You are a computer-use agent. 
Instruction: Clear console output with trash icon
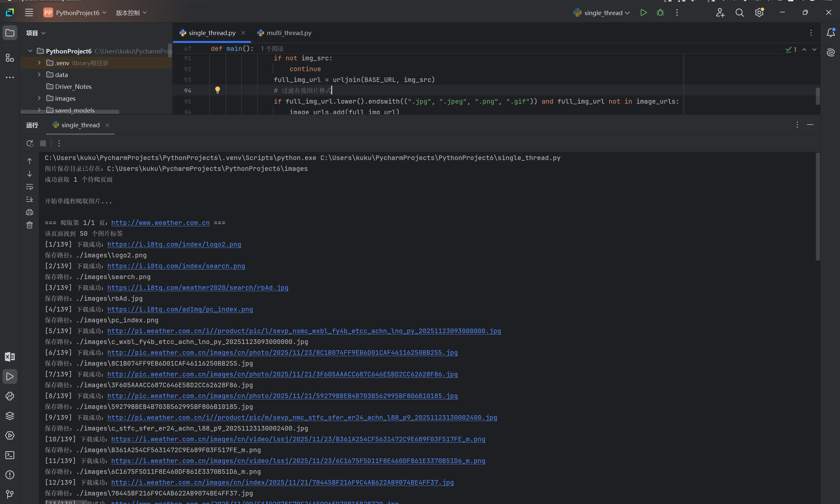[30, 225]
